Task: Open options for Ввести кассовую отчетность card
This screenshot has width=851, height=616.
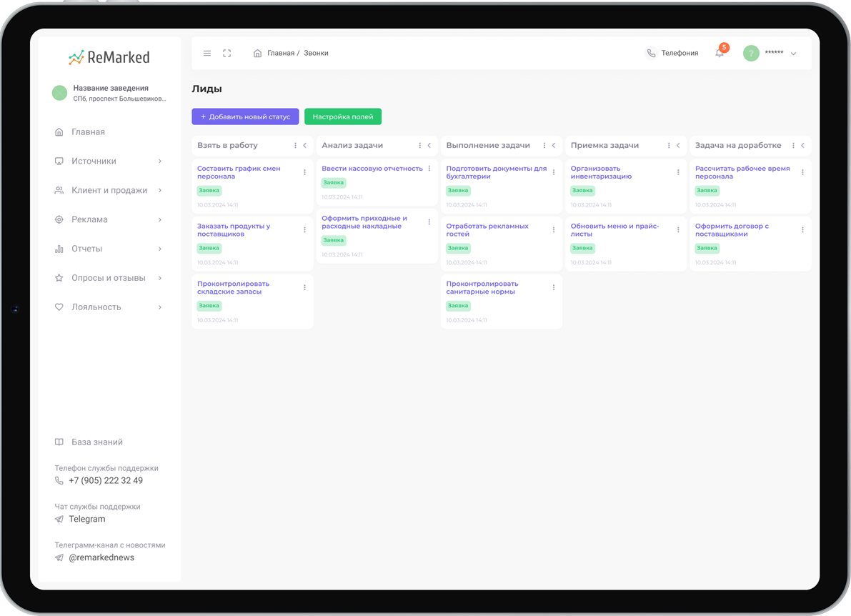Action: pyautogui.click(x=429, y=169)
